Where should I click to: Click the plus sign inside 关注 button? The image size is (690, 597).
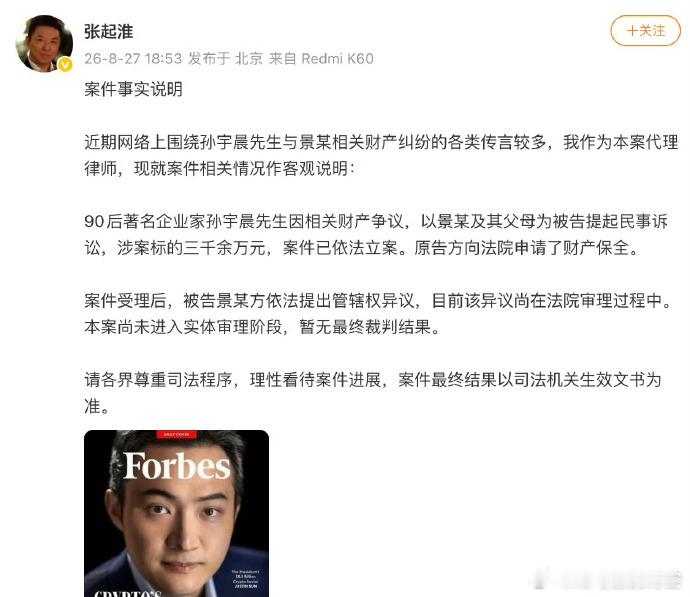click(632, 31)
